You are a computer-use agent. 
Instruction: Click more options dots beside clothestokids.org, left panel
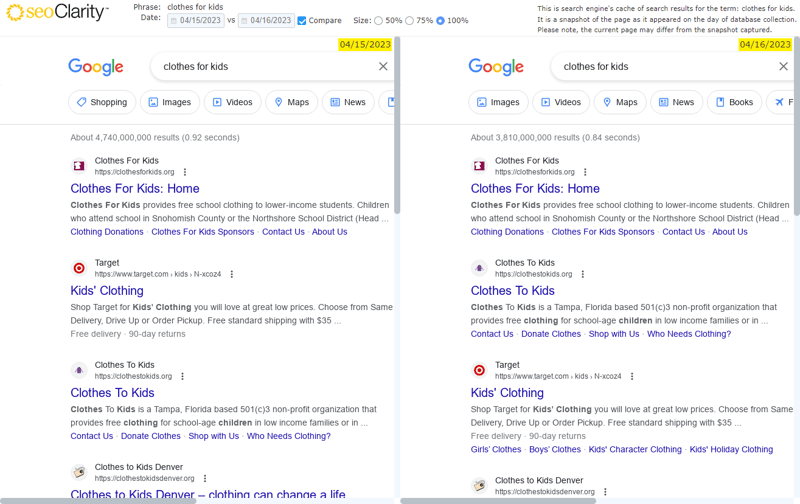click(182, 376)
